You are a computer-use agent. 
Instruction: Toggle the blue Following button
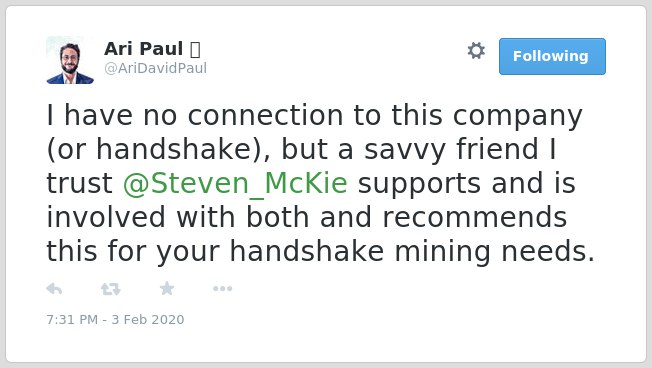click(x=552, y=57)
